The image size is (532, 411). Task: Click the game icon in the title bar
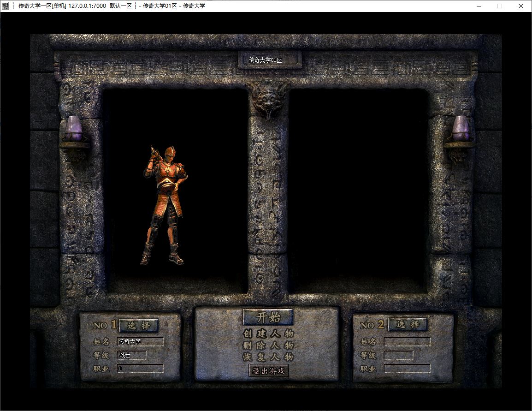(6, 6)
